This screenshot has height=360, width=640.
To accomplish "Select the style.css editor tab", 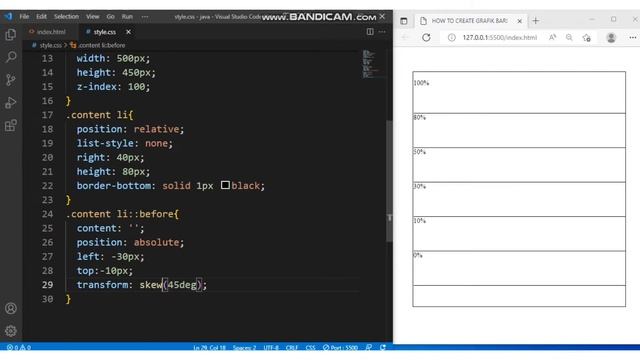I will [104, 32].
